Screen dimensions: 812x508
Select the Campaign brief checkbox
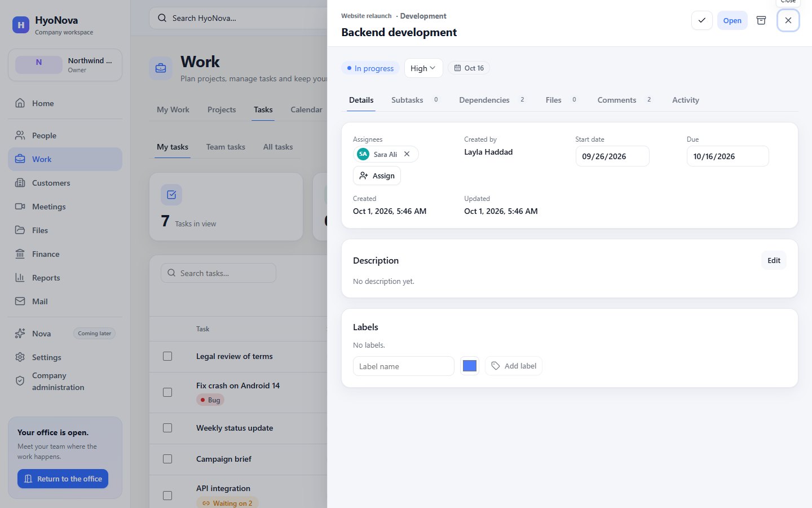click(x=167, y=459)
